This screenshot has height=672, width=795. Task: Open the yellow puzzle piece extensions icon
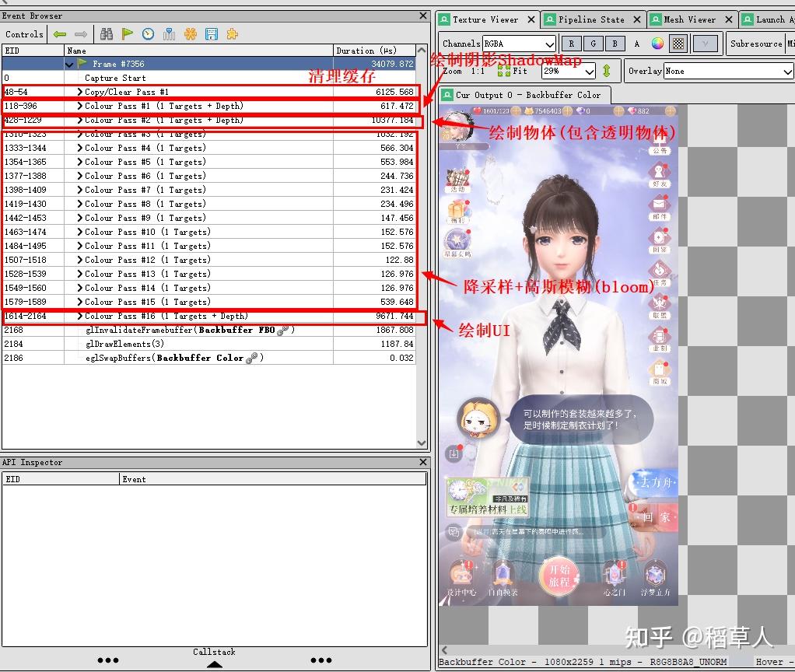(233, 34)
